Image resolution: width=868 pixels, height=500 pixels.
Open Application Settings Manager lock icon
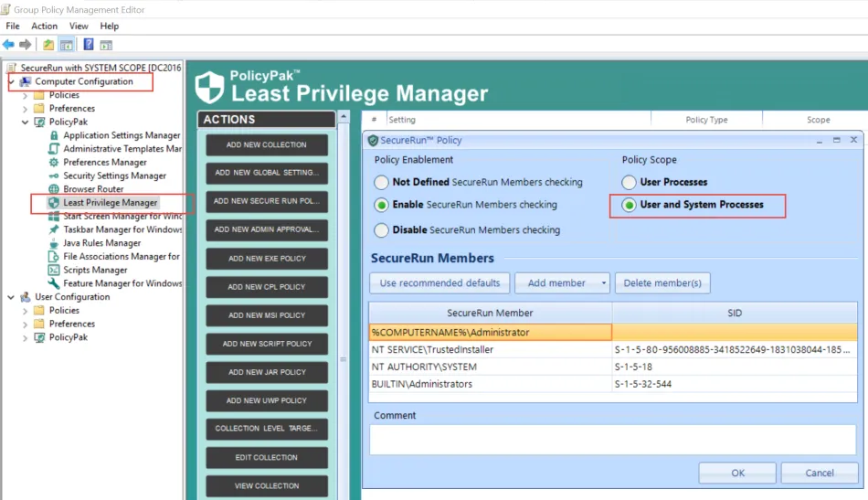(54, 135)
